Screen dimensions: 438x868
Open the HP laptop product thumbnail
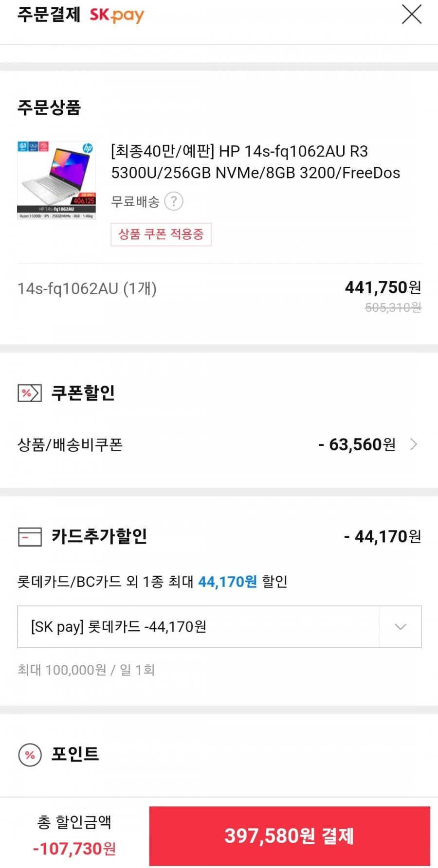pos(56,180)
